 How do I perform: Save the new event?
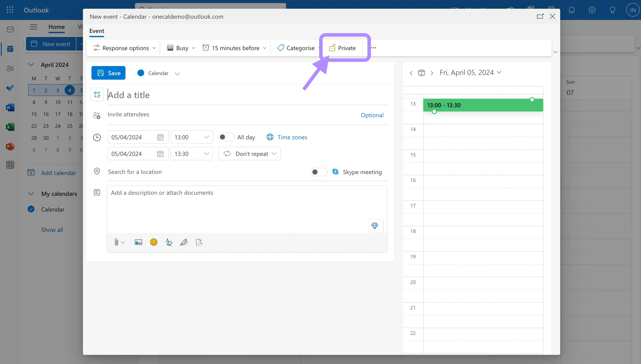pyautogui.click(x=108, y=73)
